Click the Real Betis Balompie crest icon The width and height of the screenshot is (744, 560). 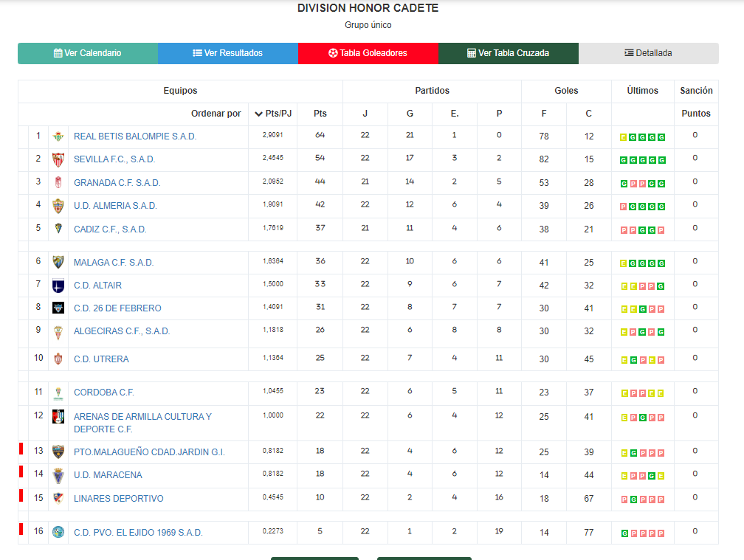point(58,136)
